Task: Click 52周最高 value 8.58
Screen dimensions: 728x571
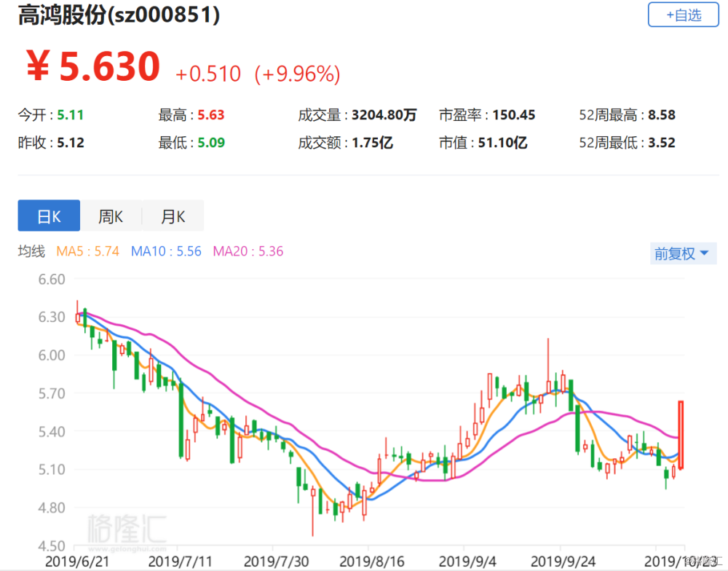Action: tap(662, 115)
